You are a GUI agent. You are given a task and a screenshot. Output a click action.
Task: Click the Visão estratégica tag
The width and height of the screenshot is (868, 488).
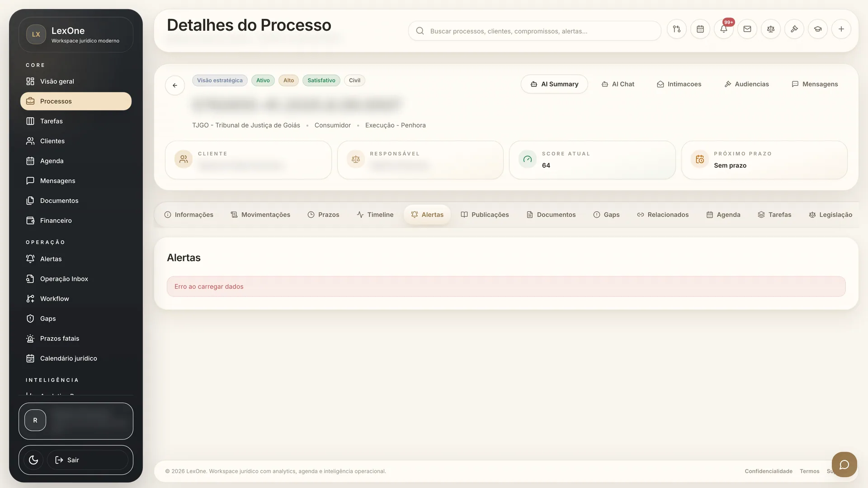pos(220,80)
